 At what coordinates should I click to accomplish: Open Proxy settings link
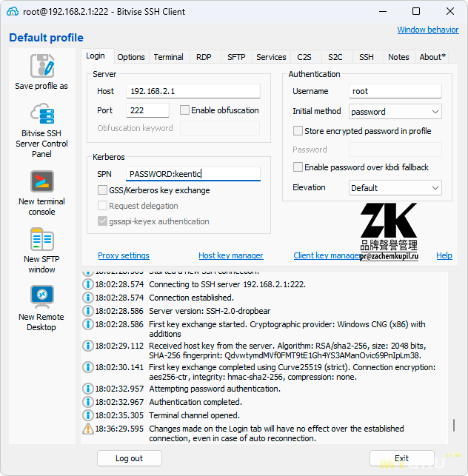[124, 255]
